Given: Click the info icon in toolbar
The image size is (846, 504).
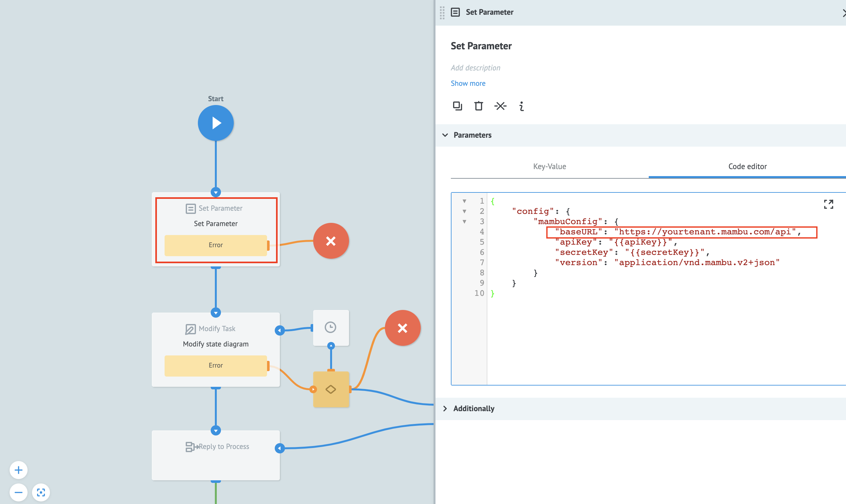Looking at the screenshot, I should (x=521, y=106).
